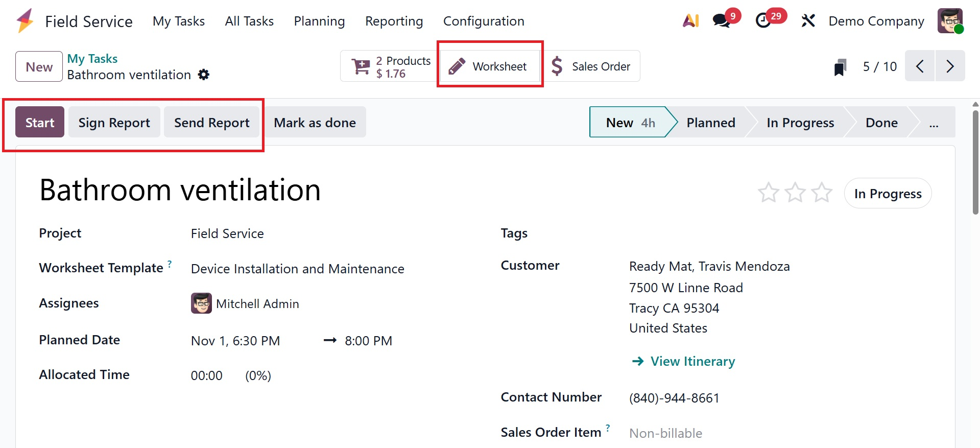Screen dimensions: 980x448
Task: Open the Configuration menu
Action: point(483,21)
